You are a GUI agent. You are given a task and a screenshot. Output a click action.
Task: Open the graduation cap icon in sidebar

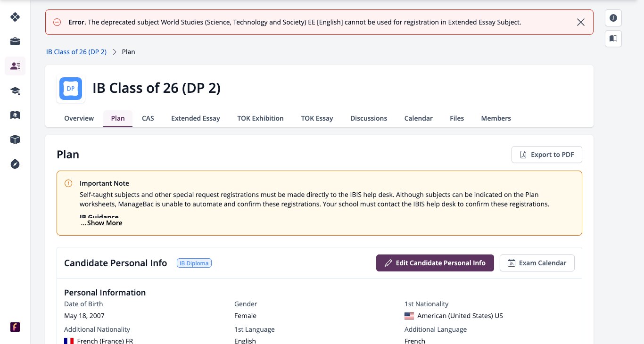point(15,90)
